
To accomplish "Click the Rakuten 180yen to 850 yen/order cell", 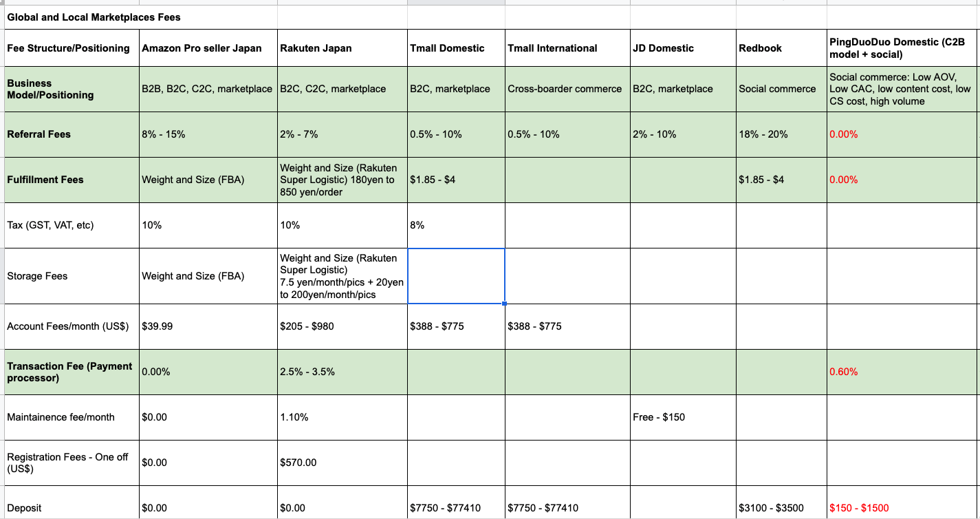I will (342, 180).
